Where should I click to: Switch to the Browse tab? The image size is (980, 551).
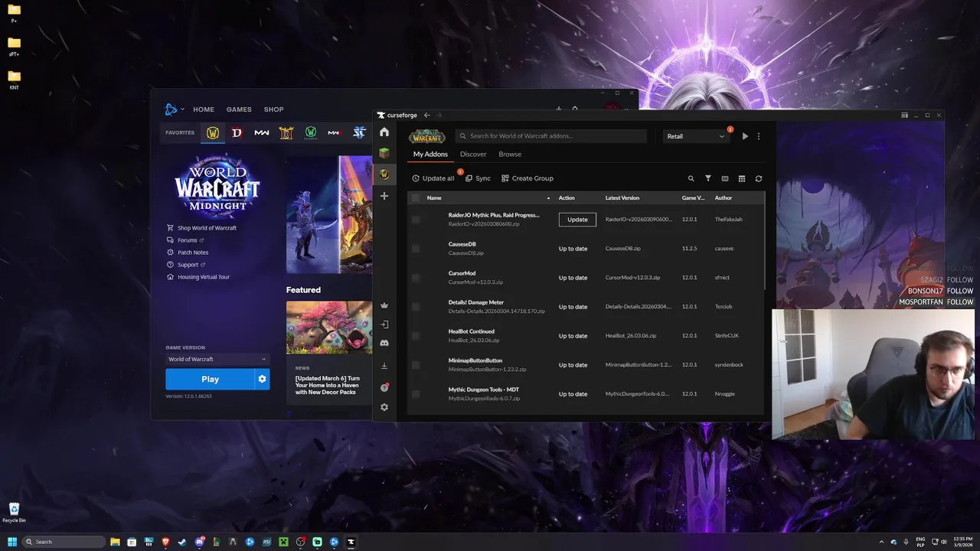pos(510,154)
